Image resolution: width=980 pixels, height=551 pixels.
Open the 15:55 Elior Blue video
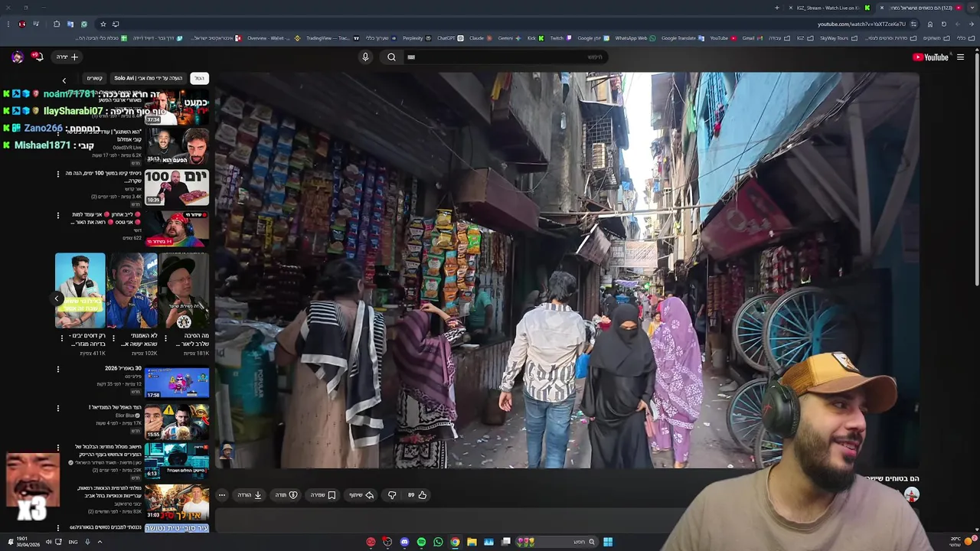[177, 421]
